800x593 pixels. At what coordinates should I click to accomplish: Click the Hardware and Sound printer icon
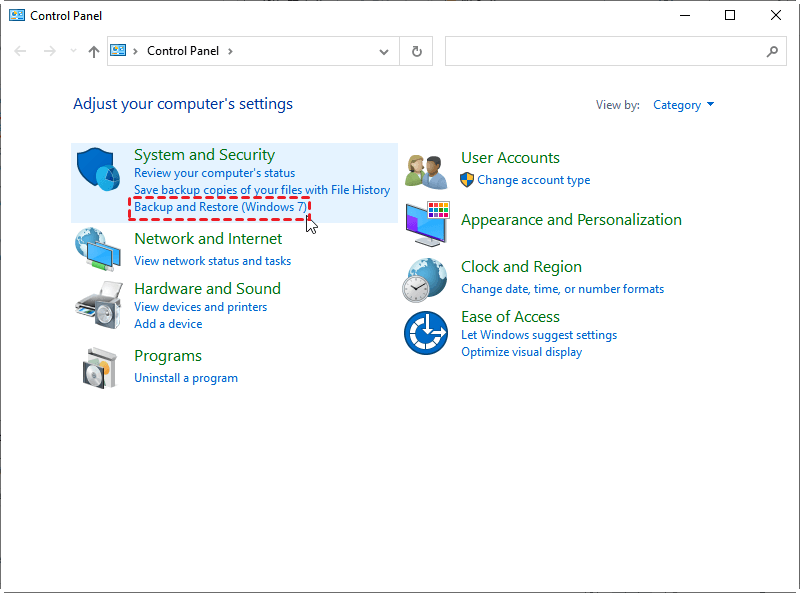coord(99,303)
